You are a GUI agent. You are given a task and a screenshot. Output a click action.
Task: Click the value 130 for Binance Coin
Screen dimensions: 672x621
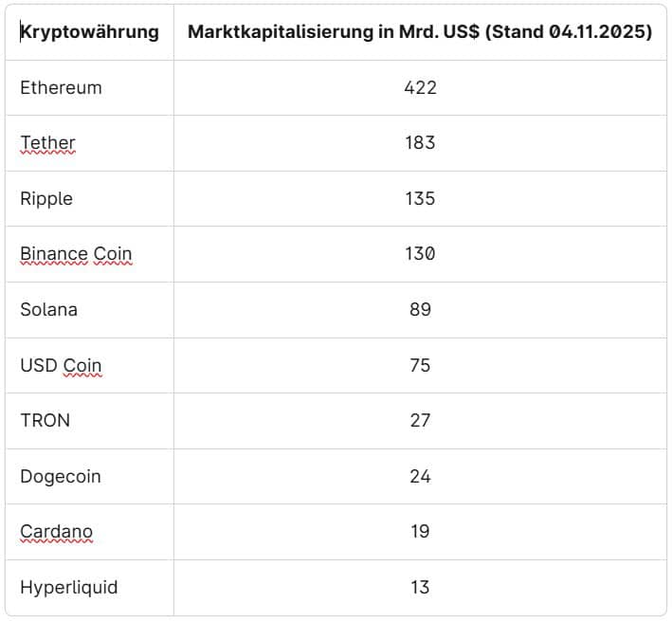pyautogui.click(x=420, y=254)
